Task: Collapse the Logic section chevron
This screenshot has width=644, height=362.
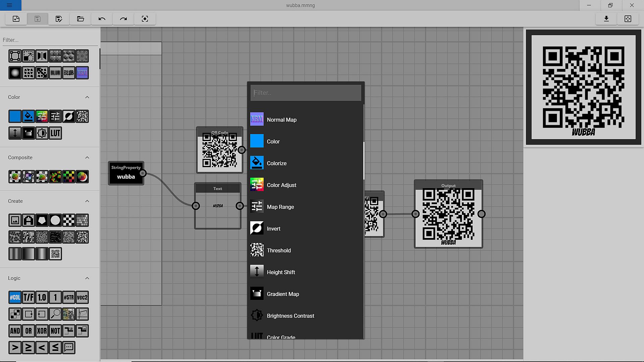Action: [87, 278]
